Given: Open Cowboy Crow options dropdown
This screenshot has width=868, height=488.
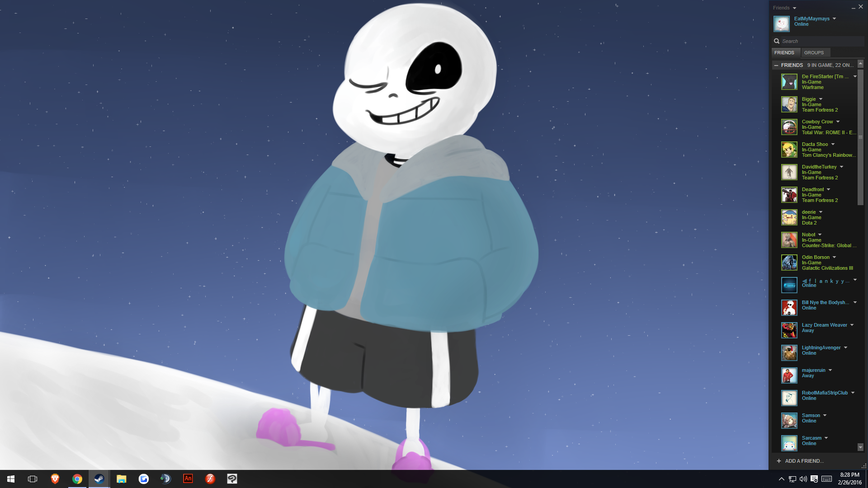Looking at the screenshot, I should [838, 122].
